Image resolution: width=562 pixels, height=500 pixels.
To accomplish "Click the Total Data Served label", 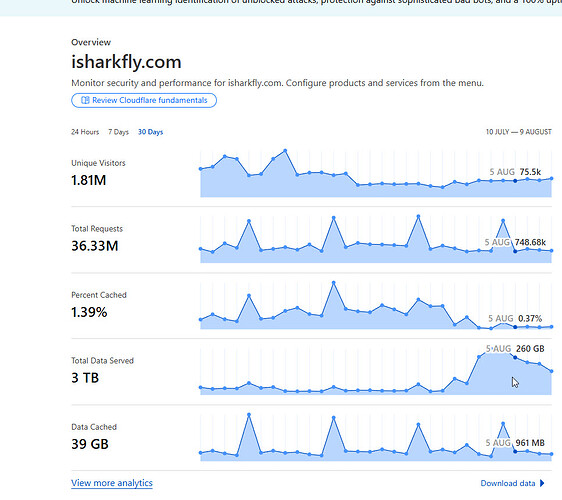I will tap(103, 361).
